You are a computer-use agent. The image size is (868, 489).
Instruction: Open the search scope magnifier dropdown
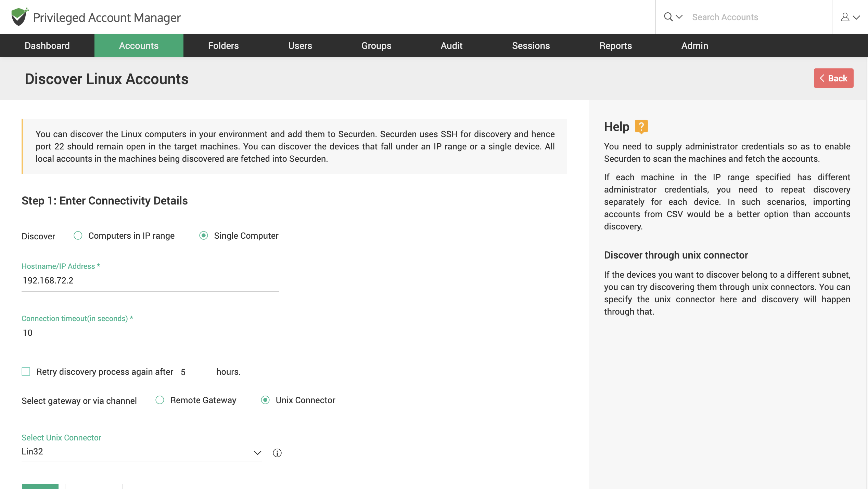673,17
